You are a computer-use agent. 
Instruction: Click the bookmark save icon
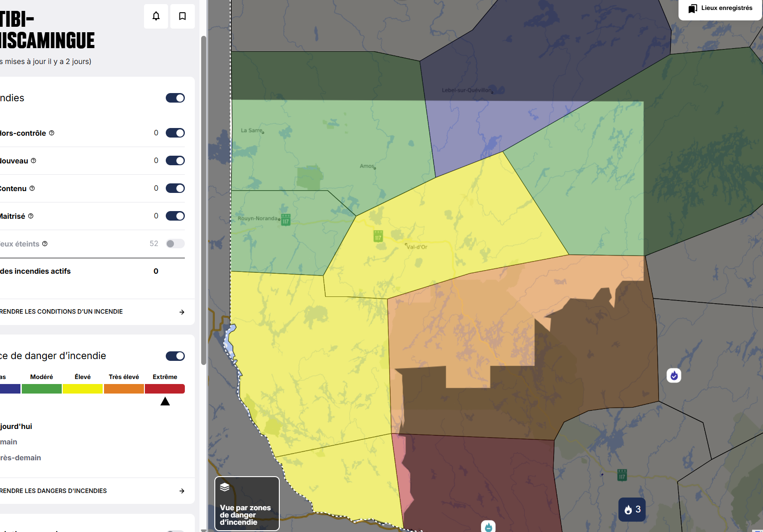182,16
